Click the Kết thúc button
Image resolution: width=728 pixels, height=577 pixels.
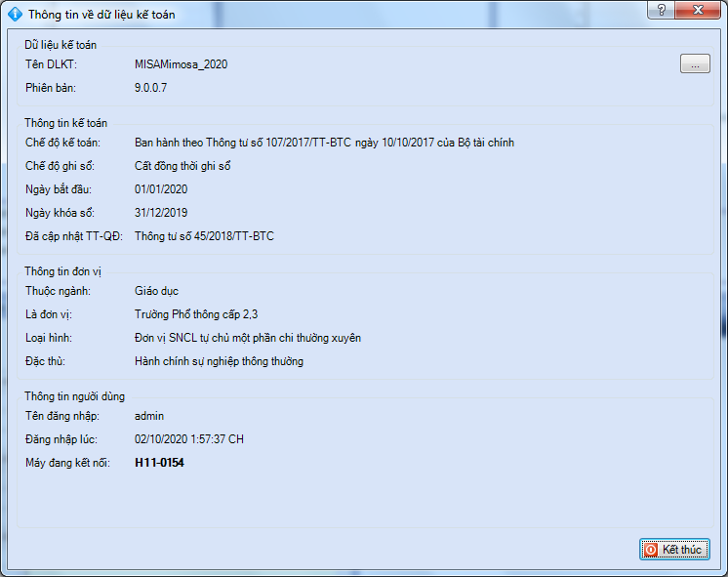pos(674,549)
